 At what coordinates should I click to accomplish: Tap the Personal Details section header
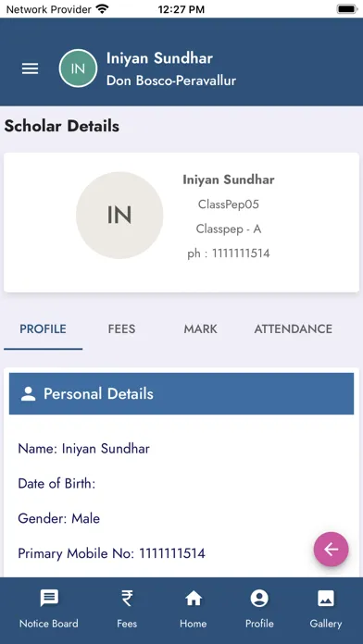coord(181,394)
